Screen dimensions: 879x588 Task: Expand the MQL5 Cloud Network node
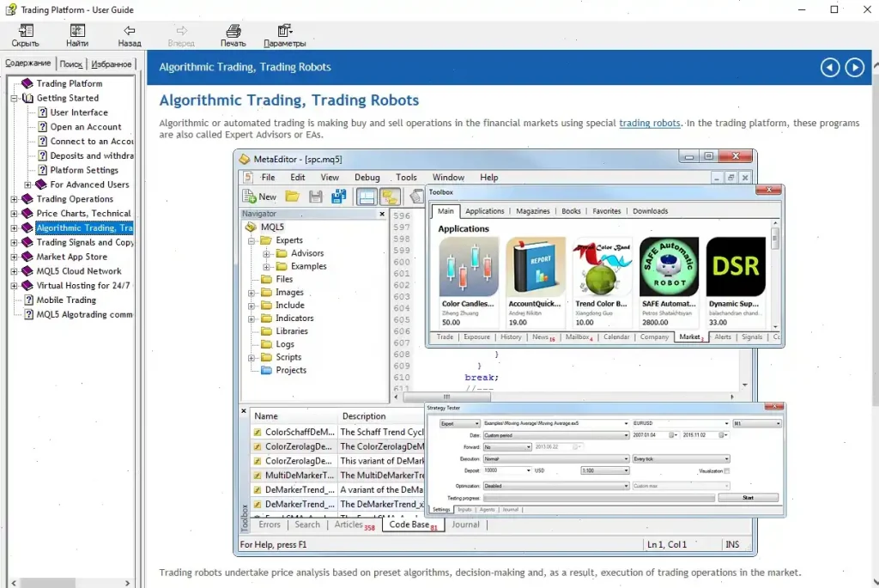[15, 271]
